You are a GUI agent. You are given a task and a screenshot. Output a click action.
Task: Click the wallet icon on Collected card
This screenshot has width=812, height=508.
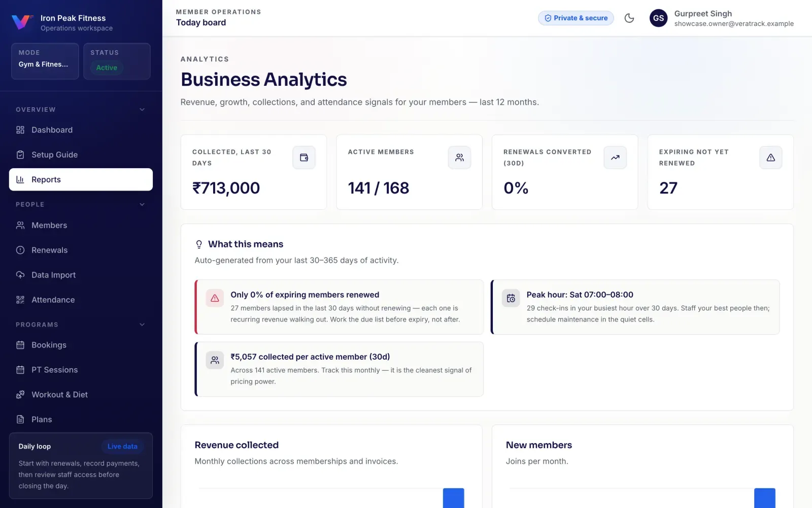(x=304, y=157)
